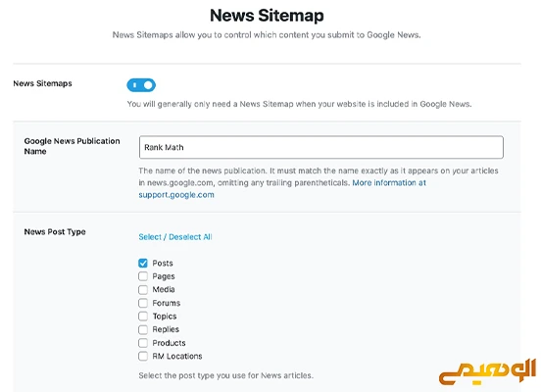The image size is (541, 392).
Task: Tick the Media checkbox
Action: 143,289
